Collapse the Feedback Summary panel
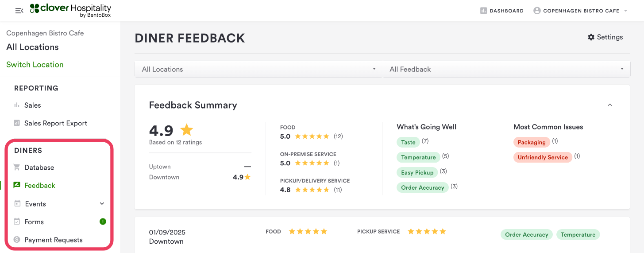 (x=610, y=105)
